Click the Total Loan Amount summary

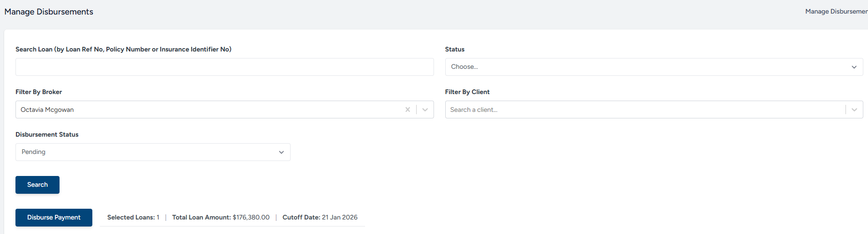point(221,217)
